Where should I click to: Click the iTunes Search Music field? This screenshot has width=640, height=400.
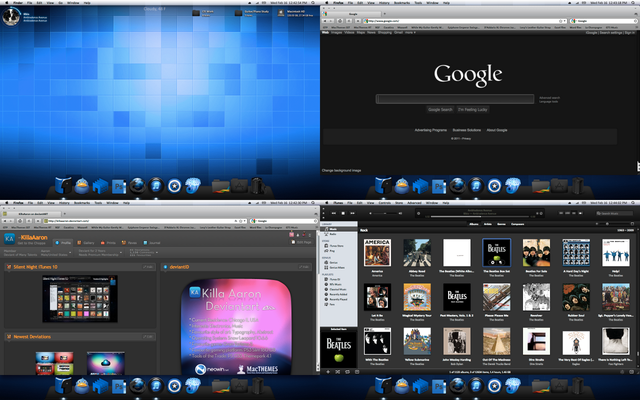(x=614, y=213)
